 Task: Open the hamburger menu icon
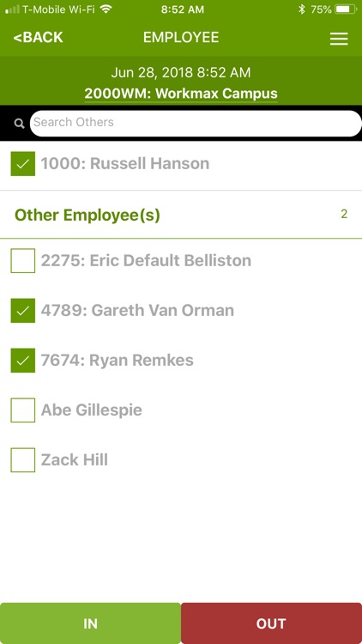tap(339, 39)
